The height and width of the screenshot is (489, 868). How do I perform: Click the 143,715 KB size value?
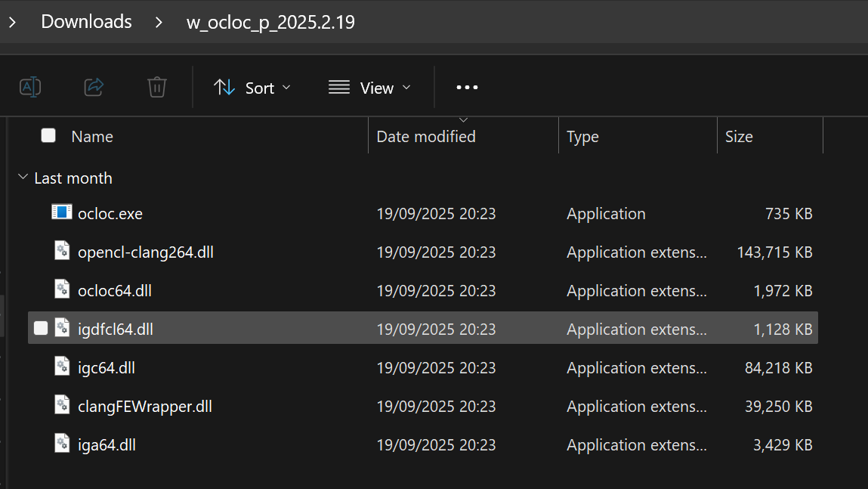click(774, 252)
